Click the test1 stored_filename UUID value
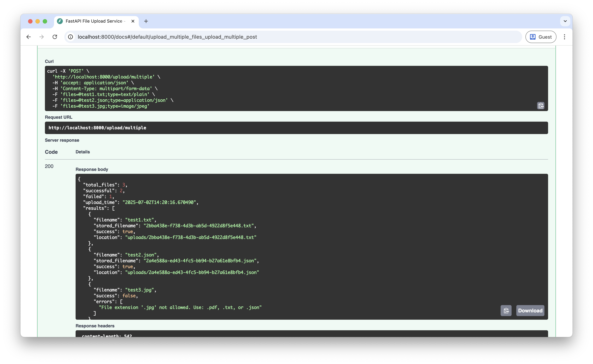This screenshot has height=364, width=593. [199, 226]
